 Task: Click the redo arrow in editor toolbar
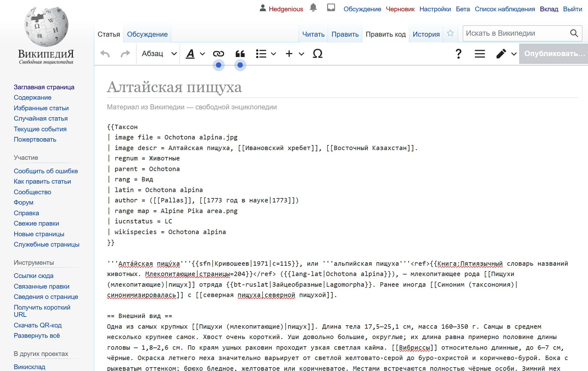pos(125,54)
